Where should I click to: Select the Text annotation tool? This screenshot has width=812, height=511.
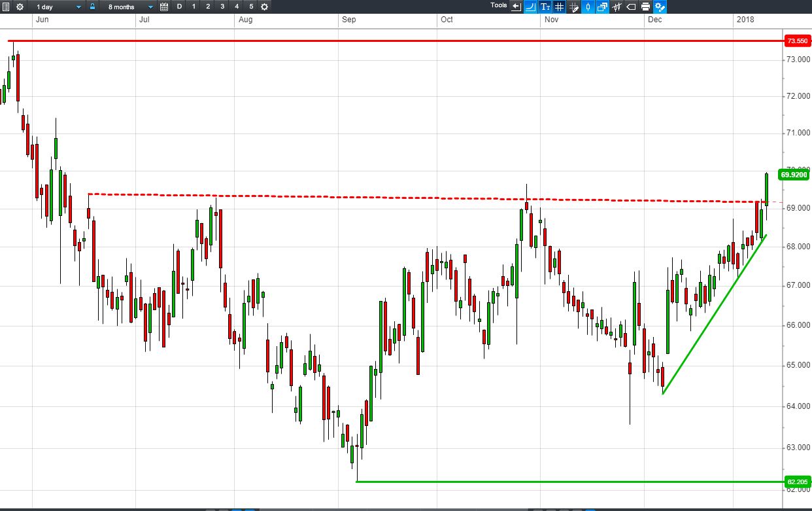[x=545, y=7]
